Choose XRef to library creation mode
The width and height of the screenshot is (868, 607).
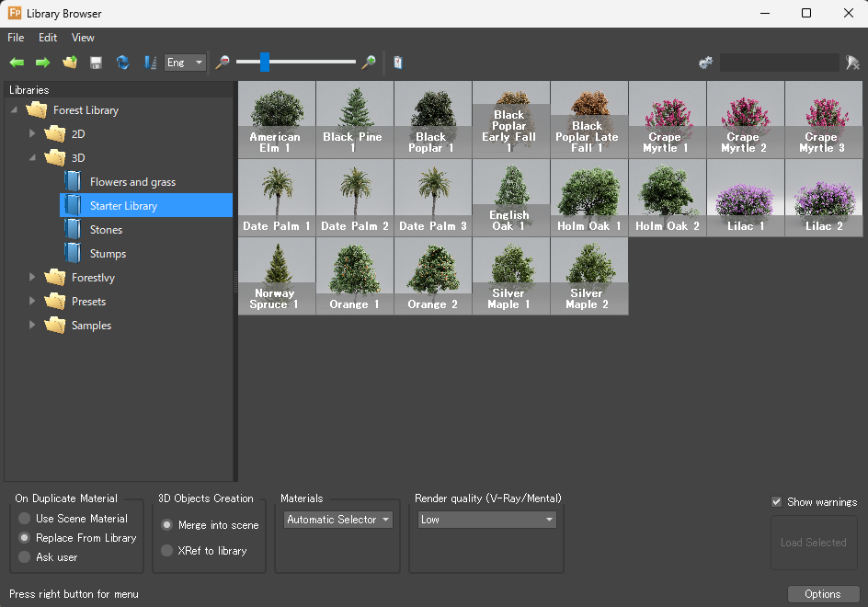166,550
